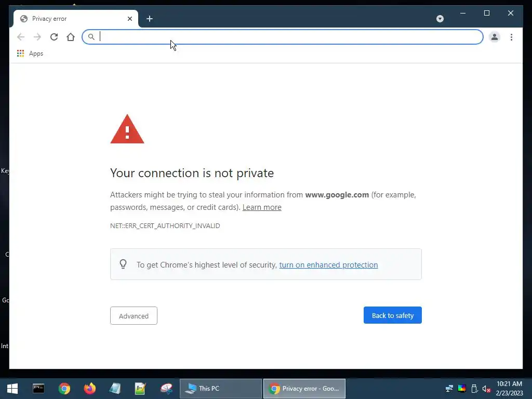Switch to This PC taskbar window
Screen dimensions: 532x399
pos(220,389)
